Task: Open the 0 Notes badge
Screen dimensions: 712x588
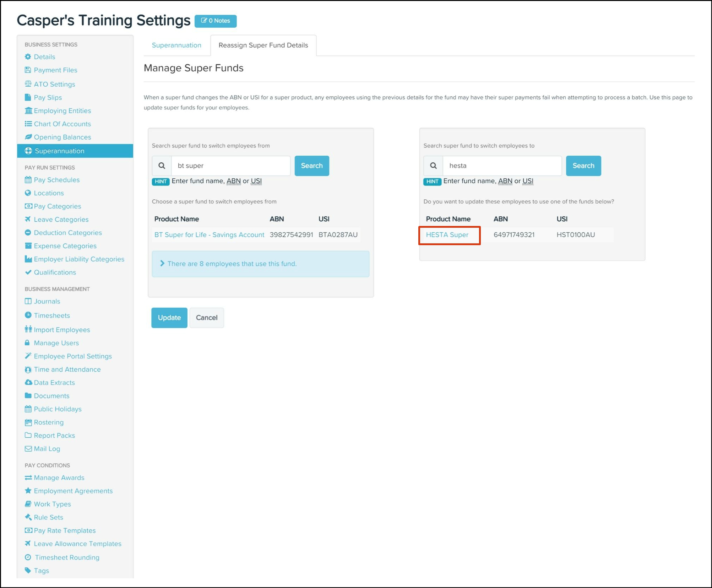Action: pyautogui.click(x=215, y=21)
